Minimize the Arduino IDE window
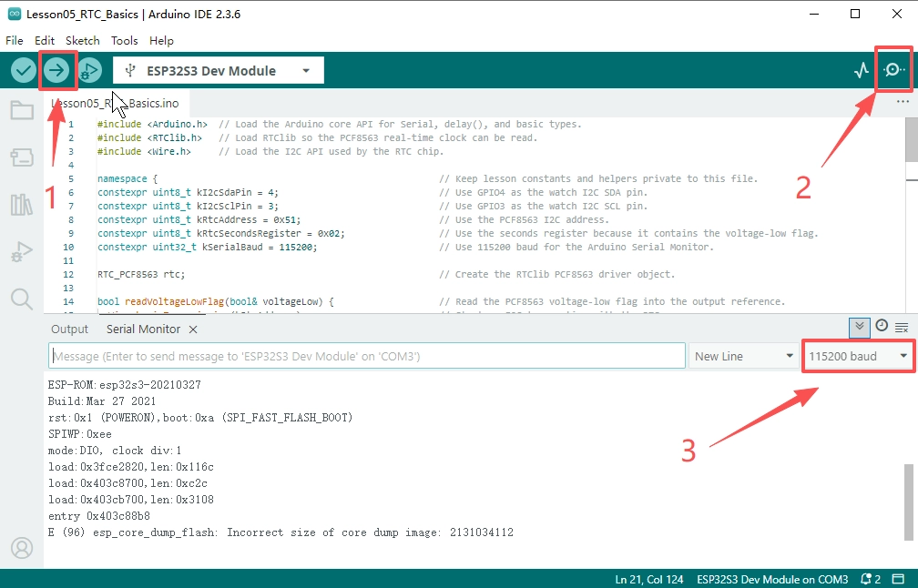Viewport: 918px width, 588px height. click(814, 14)
